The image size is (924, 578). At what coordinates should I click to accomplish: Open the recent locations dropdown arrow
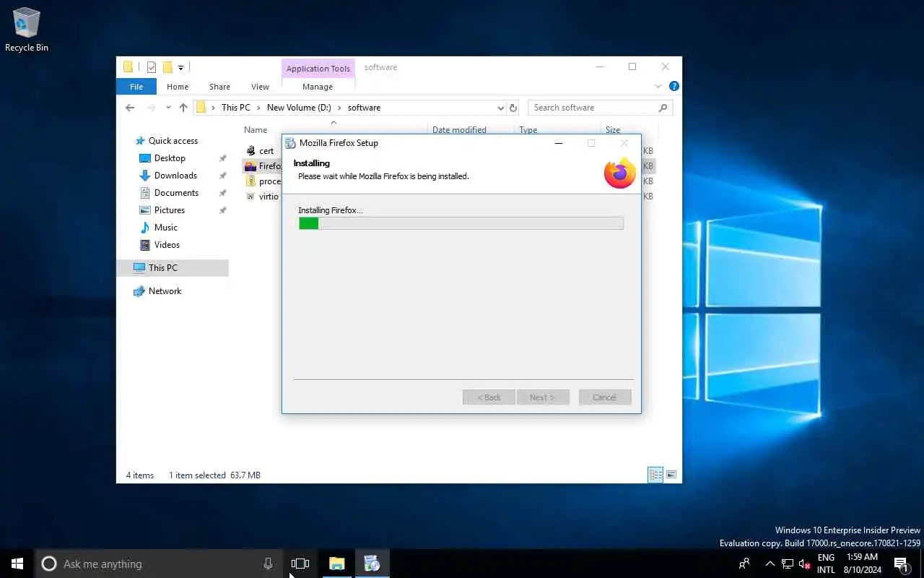(168, 108)
